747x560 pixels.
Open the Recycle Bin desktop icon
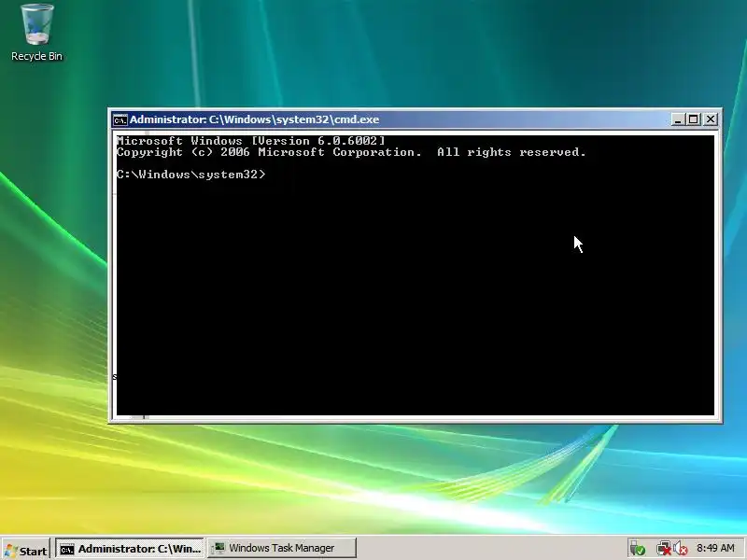pos(36,33)
